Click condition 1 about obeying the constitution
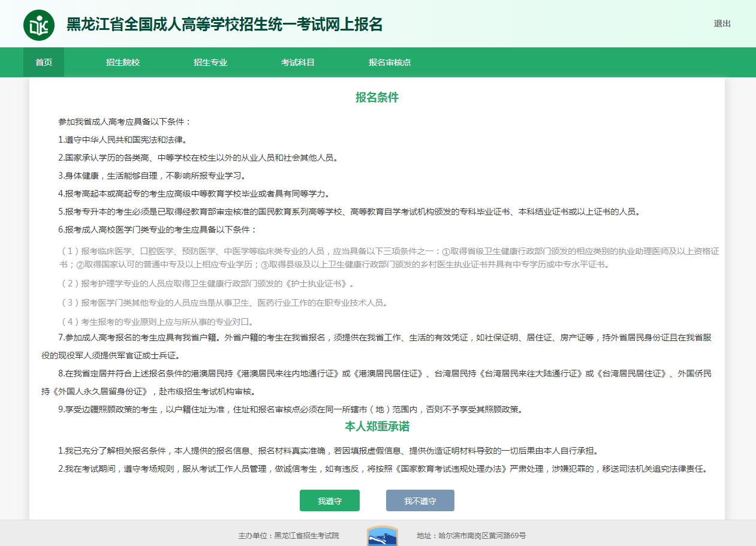756x546 pixels. [123, 140]
